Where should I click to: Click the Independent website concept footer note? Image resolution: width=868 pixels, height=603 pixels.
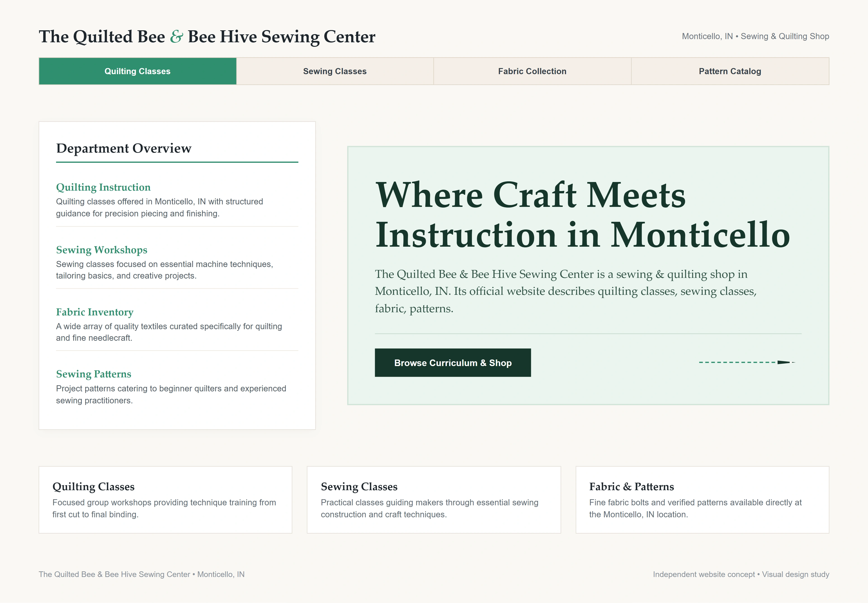point(741,574)
